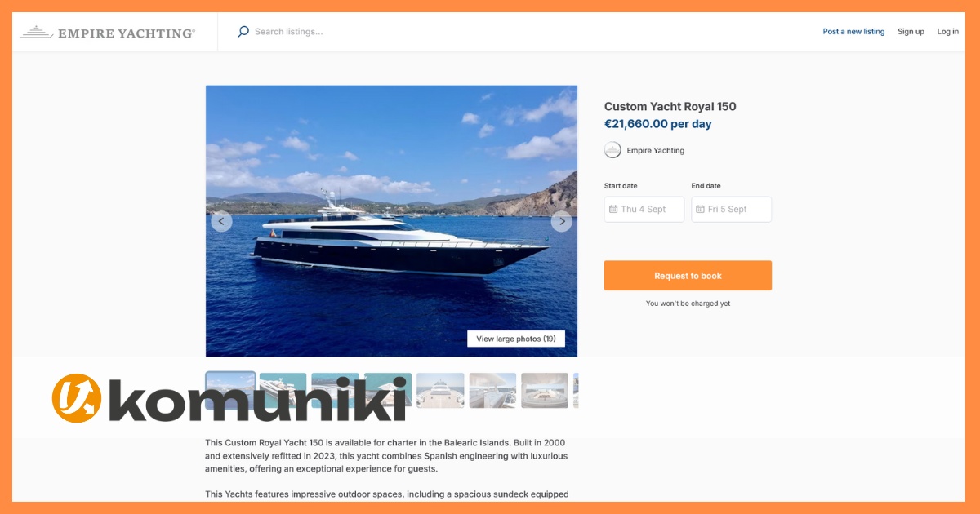
Task: Click the Empire Yachting owner name link
Action: [x=656, y=151]
